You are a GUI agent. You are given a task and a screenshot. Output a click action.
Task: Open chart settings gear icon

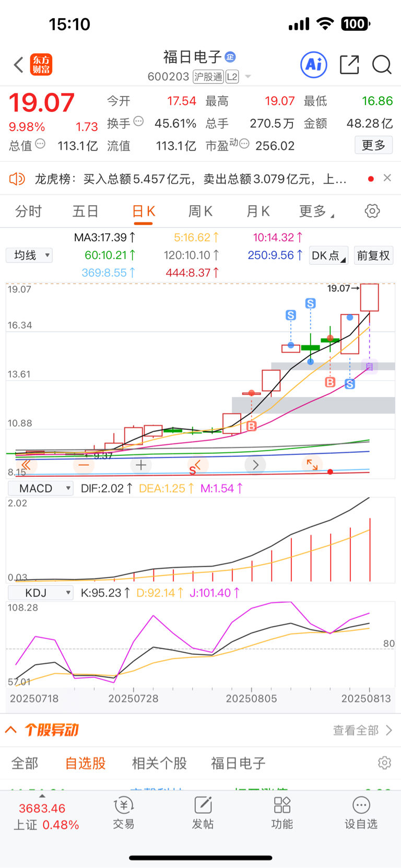click(372, 211)
